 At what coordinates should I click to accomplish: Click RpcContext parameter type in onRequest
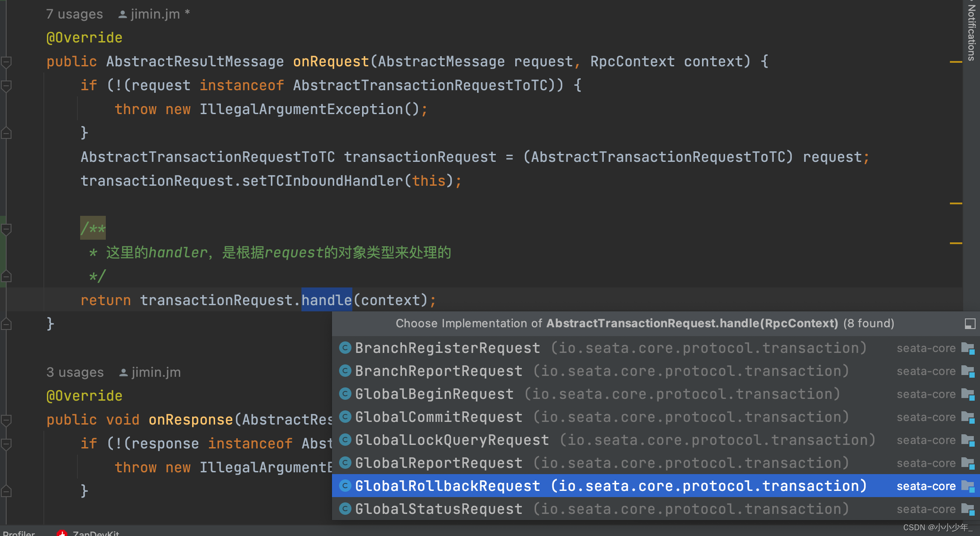point(633,61)
